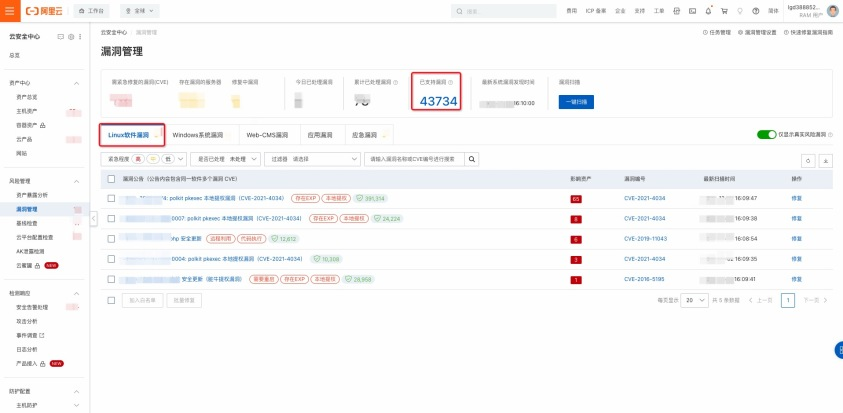The image size is (843, 413).
Task: Click shield badge 24,224 in second row
Action: (x=387, y=219)
